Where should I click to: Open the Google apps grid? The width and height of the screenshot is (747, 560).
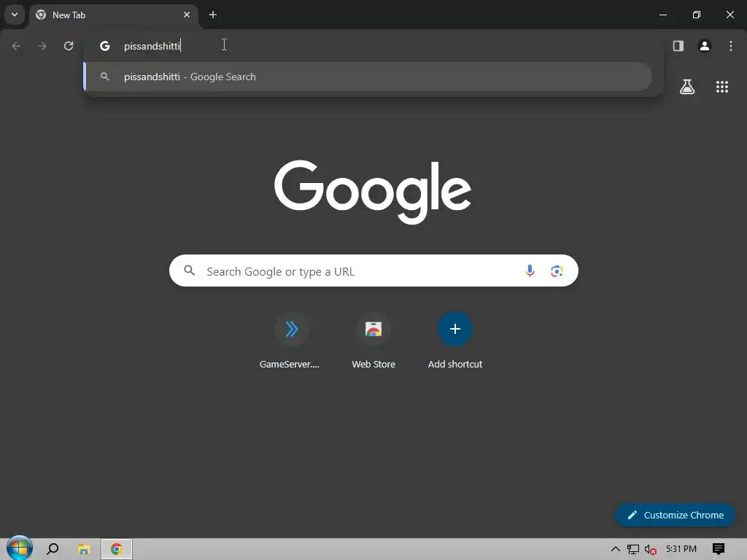click(x=721, y=87)
